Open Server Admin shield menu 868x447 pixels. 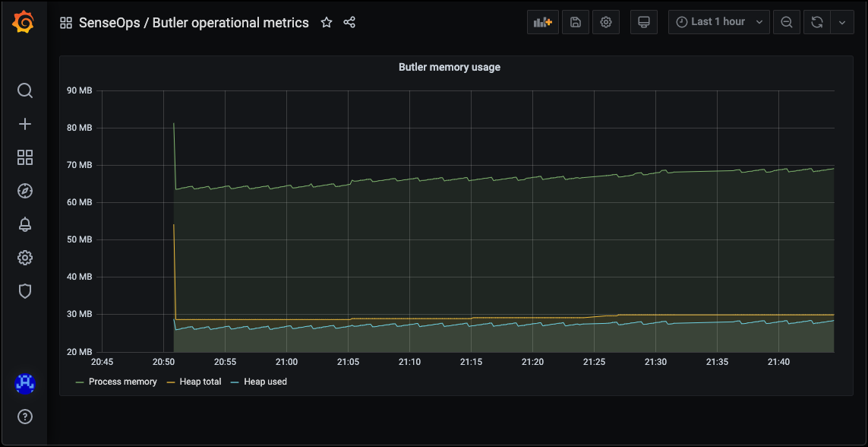click(25, 291)
